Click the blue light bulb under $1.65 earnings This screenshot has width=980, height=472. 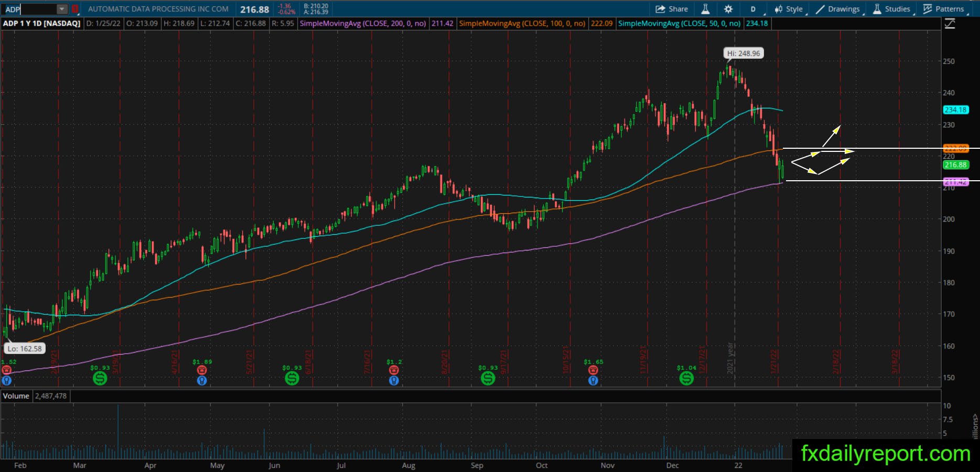[x=593, y=380]
